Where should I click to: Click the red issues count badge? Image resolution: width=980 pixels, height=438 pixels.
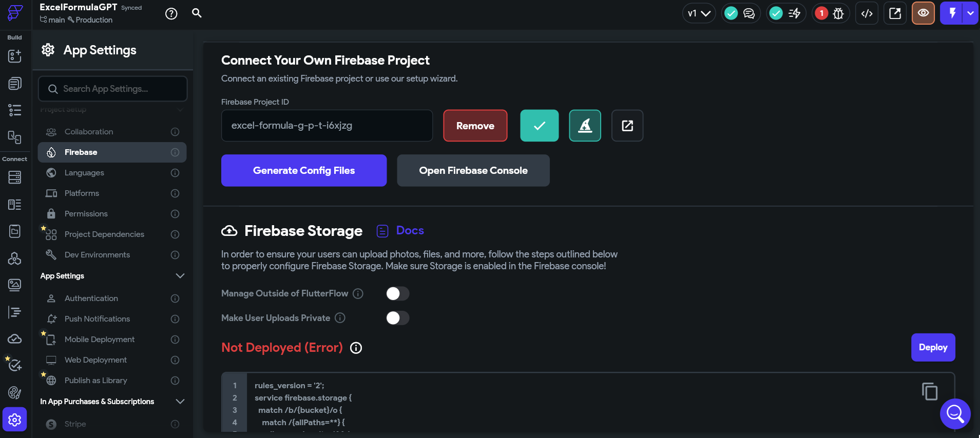(x=821, y=13)
